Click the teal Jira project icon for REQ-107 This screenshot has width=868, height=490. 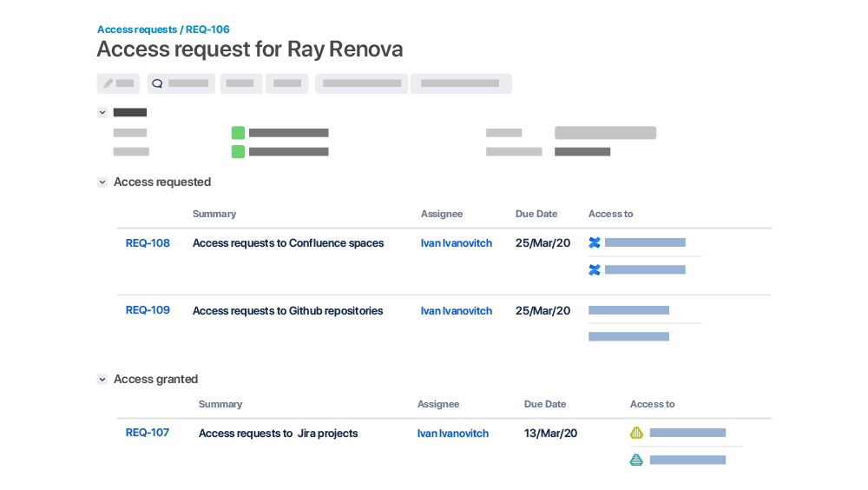click(x=636, y=460)
